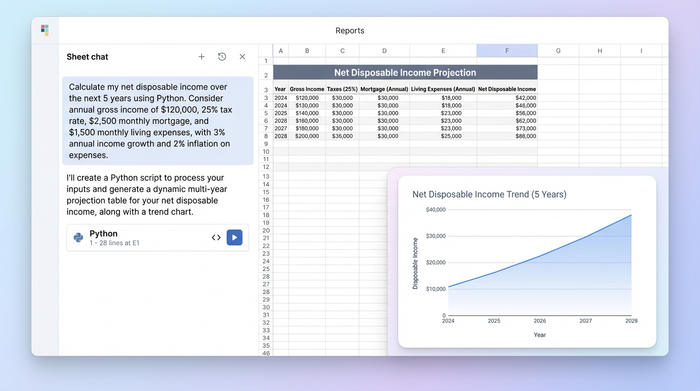Select column H header
The height and width of the screenshot is (391, 700).
click(x=600, y=50)
